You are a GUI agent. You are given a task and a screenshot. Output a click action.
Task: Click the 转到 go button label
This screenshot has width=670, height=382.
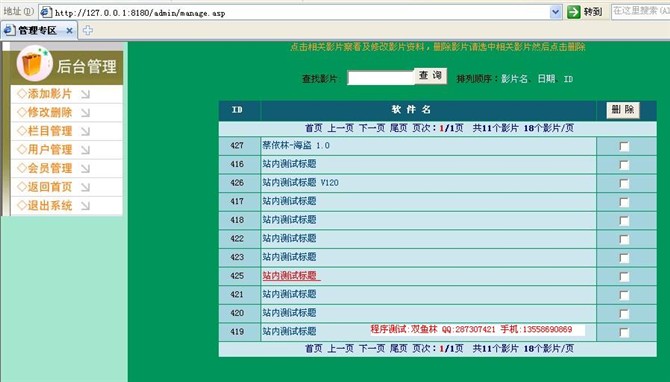pos(593,12)
